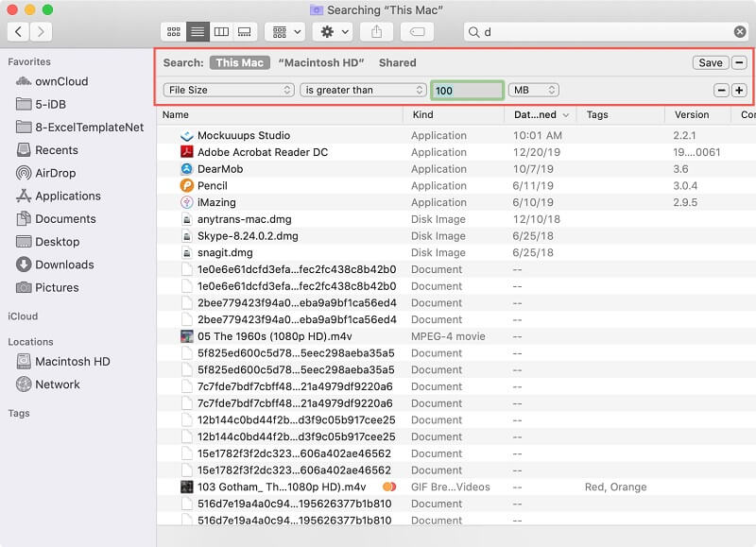Open Pictures in the sidebar

tap(47, 287)
